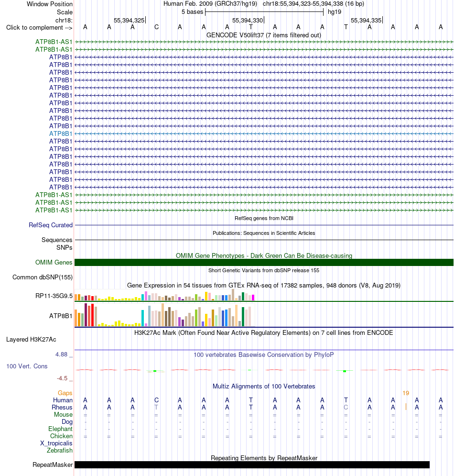Click the RP11-35G9.5 GTEx gene label
454x476 pixels.
pos(54,296)
